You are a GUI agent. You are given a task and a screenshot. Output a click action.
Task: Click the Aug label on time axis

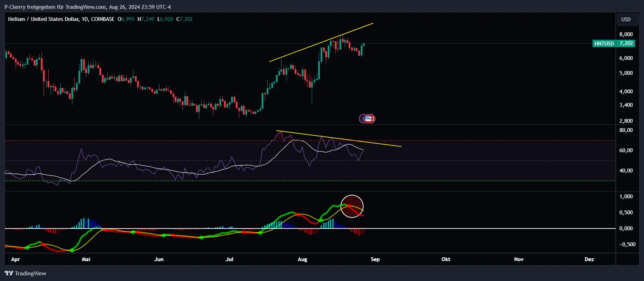302,259
